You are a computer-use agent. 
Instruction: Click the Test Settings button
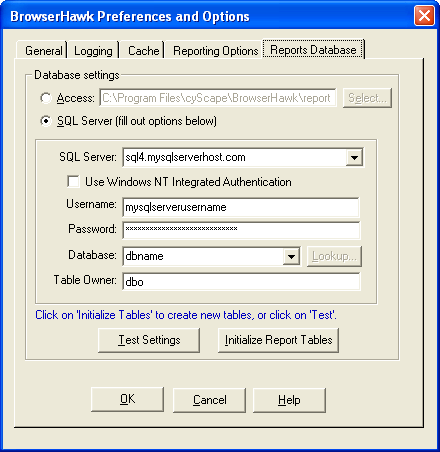(149, 340)
